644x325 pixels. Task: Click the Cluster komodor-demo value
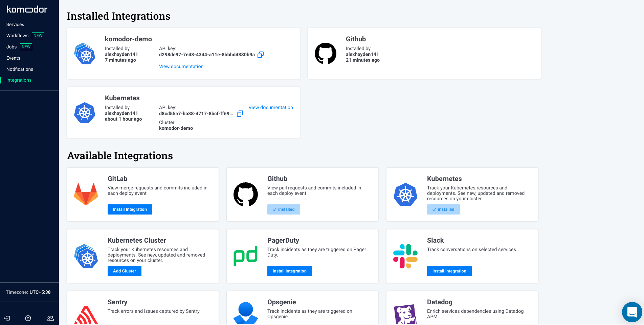(176, 128)
